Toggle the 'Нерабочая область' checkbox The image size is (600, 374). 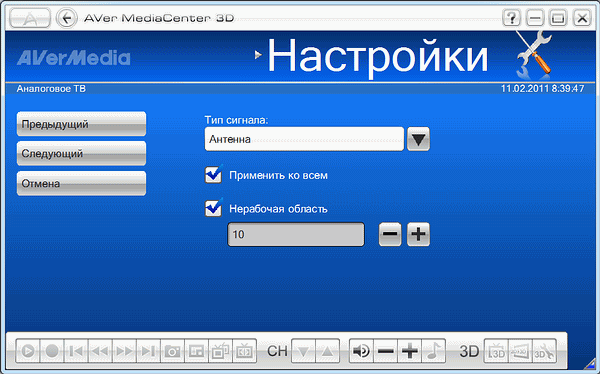point(213,209)
